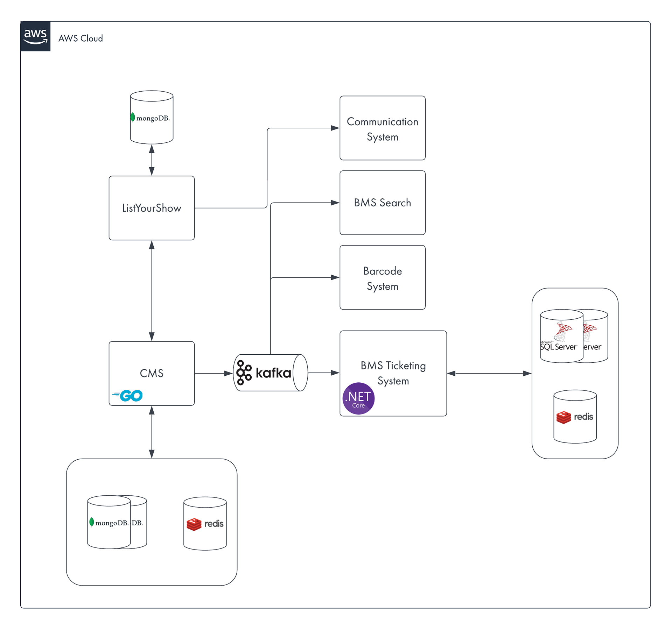Click the arrow from BMS Ticketing to databases
This screenshot has height=630, width=672.
pyautogui.click(x=489, y=374)
